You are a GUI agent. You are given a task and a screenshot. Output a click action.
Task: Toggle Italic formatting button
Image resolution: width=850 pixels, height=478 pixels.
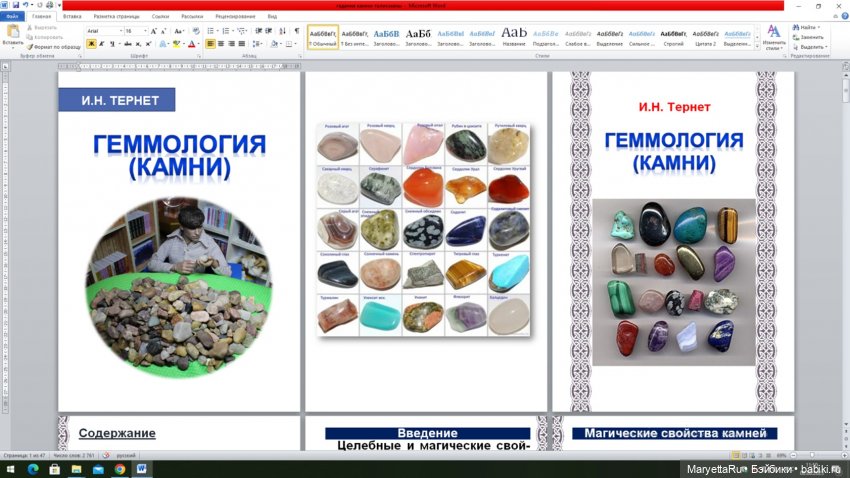pos(102,44)
